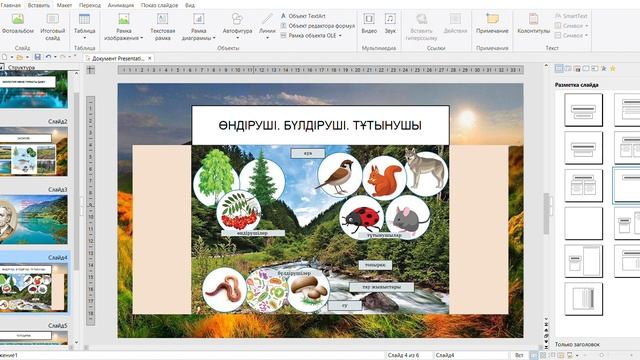
Task: Save the document with the floppy disk icon
Action: point(38,57)
